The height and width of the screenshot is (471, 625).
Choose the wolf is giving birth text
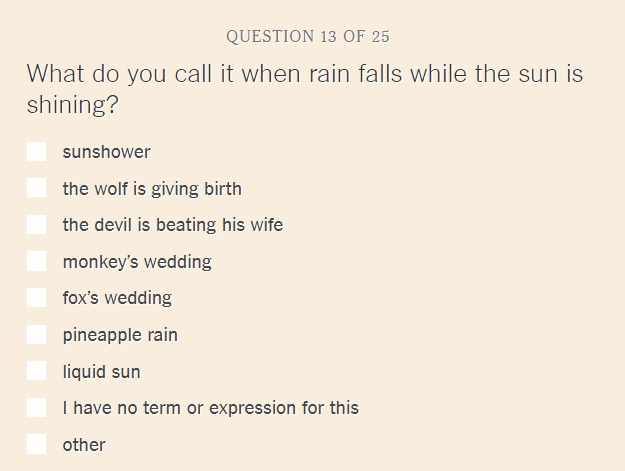pos(152,189)
